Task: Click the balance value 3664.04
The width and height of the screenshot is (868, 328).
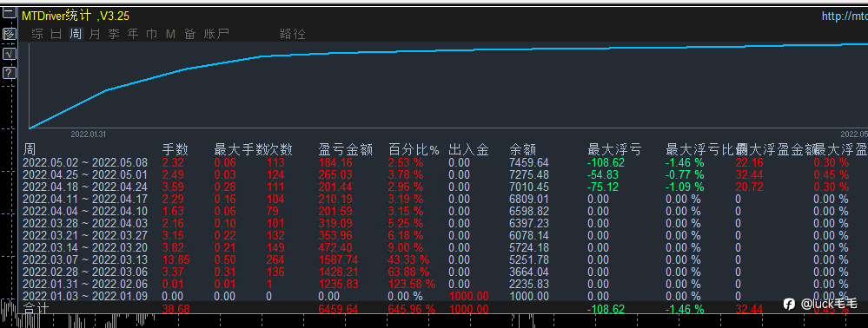Action: coord(529,272)
